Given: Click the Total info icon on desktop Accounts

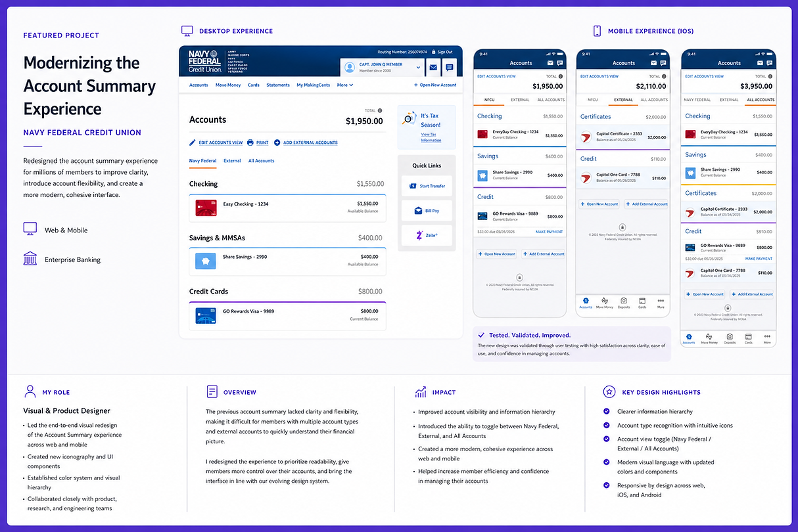Looking at the screenshot, I should pos(380,110).
